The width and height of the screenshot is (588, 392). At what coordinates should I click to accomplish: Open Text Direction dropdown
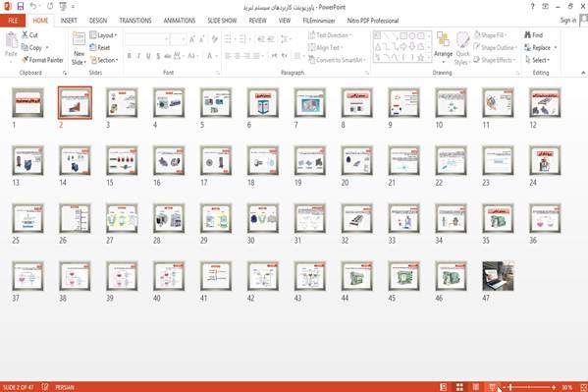[x=330, y=35]
